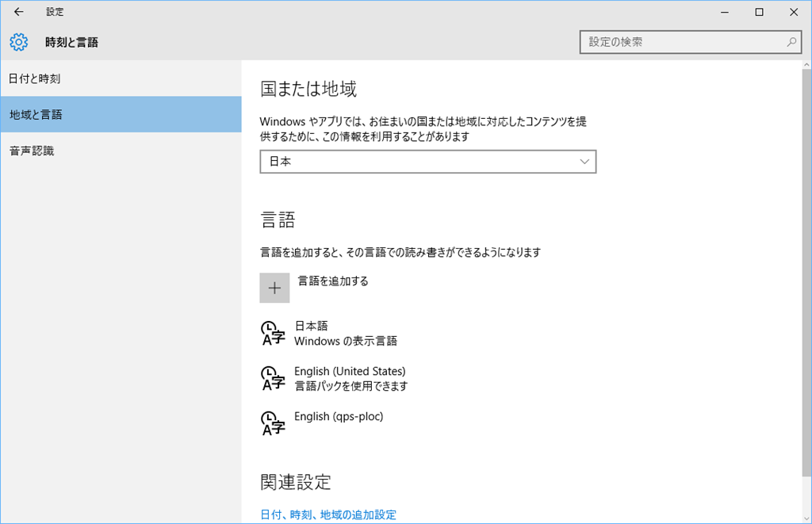Maximize the settings window
This screenshot has height=524, width=812.
pos(759,12)
